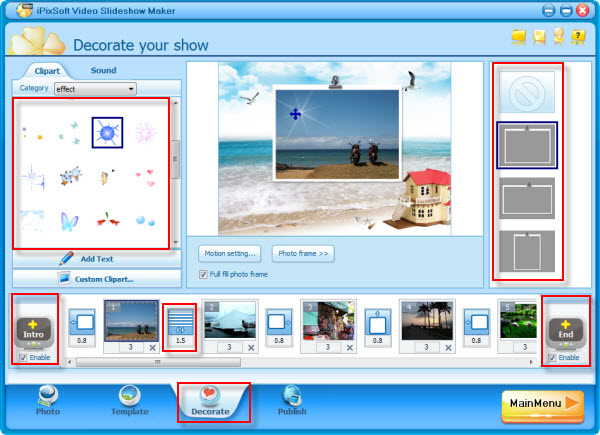Click the yellow help question mark icon

(577, 37)
